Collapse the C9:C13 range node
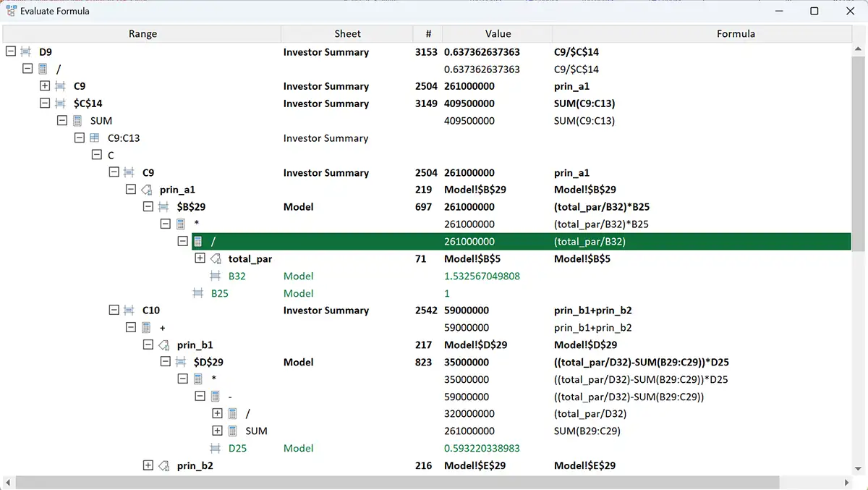The width and height of the screenshot is (868, 490). coord(80,138)
